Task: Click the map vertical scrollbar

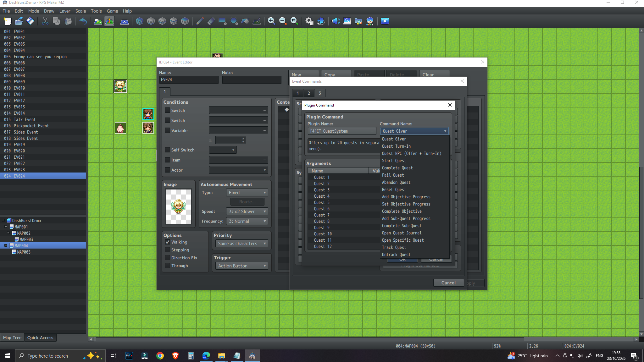Action: pyautogui.click(x=641, y=233)
